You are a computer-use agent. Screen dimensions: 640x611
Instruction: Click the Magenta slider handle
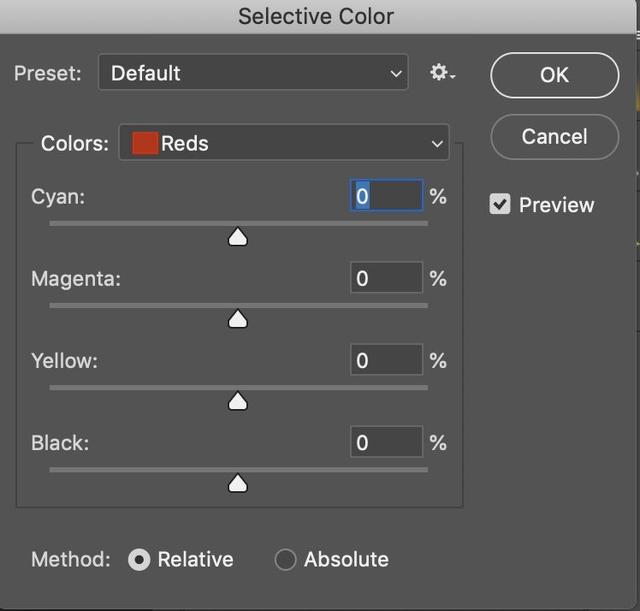[237, 319]
